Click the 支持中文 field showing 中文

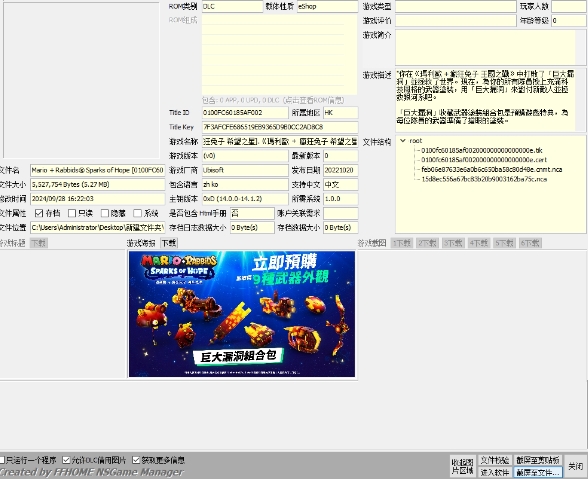(x=340, y=185)
